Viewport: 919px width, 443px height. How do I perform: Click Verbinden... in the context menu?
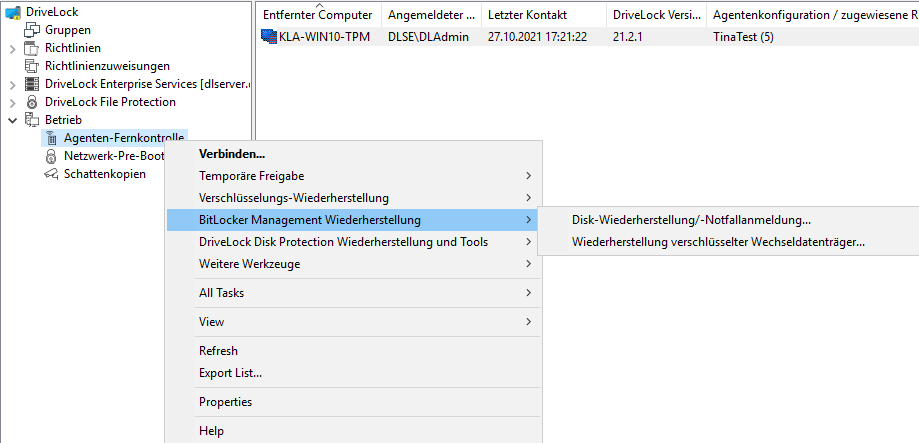(232, 154)
